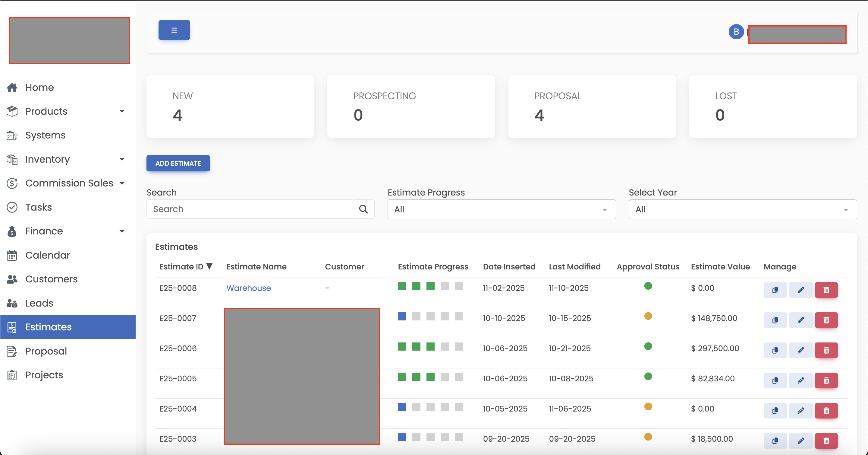Select the Calendar icon in the sidebar
The height and width of the screenshot is (455, 868).
pyautogui.click(x=12, y=255)
